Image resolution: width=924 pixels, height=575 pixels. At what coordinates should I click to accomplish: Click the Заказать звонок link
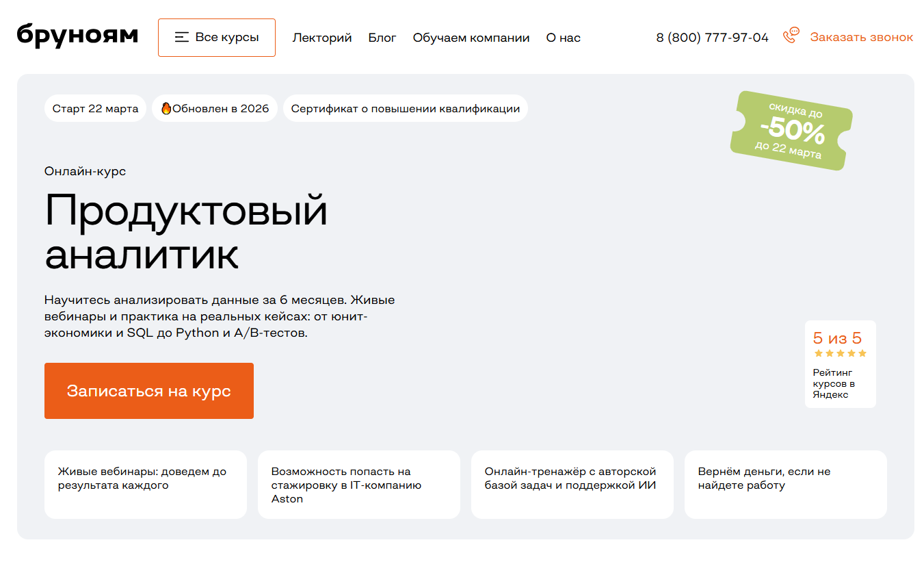pyautogui.click(x=861, y=37)
